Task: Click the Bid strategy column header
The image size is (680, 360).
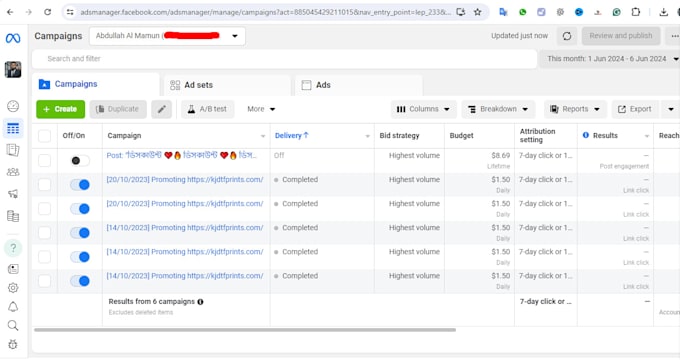Action: pyautogui.click(x=399, y=136)
